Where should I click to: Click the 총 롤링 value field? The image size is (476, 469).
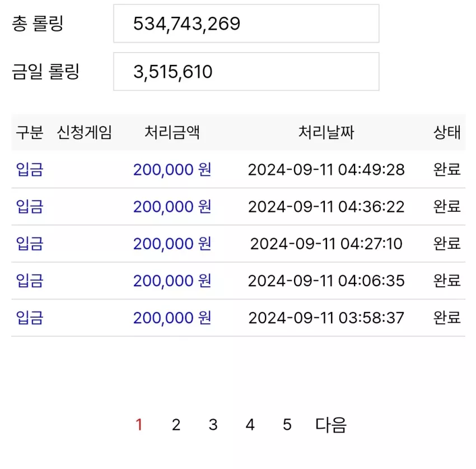point(246,24)
